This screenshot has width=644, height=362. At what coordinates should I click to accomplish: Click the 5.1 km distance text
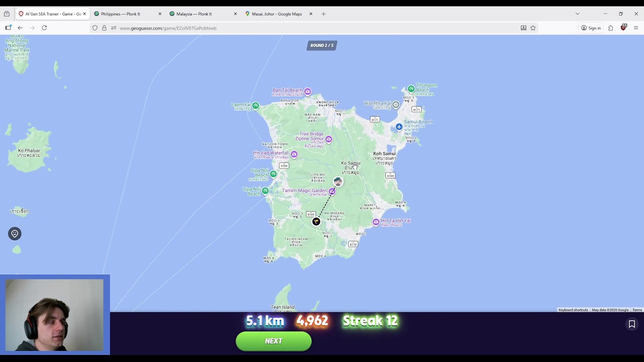(x=265, y=321)
